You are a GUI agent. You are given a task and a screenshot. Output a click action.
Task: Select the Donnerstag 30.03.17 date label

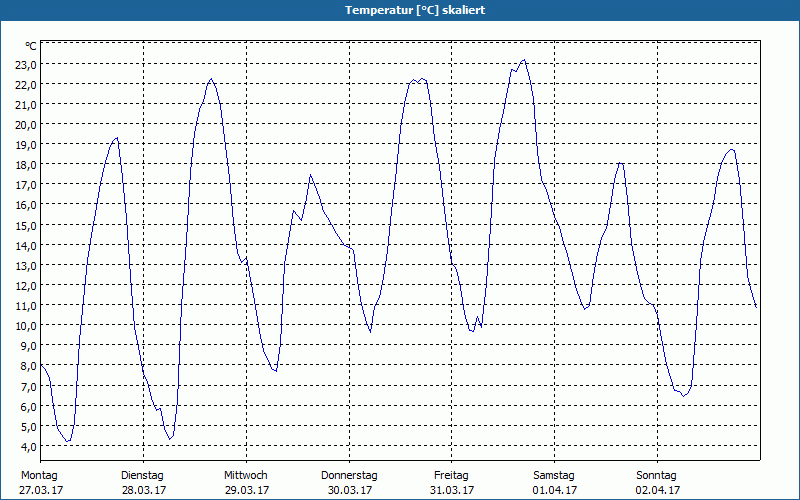[349, 483]
